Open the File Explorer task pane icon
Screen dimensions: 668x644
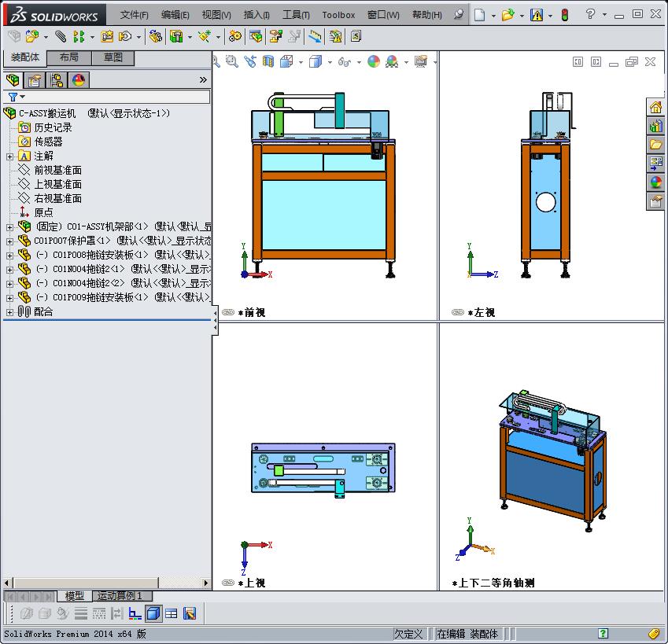coord(656,145)
